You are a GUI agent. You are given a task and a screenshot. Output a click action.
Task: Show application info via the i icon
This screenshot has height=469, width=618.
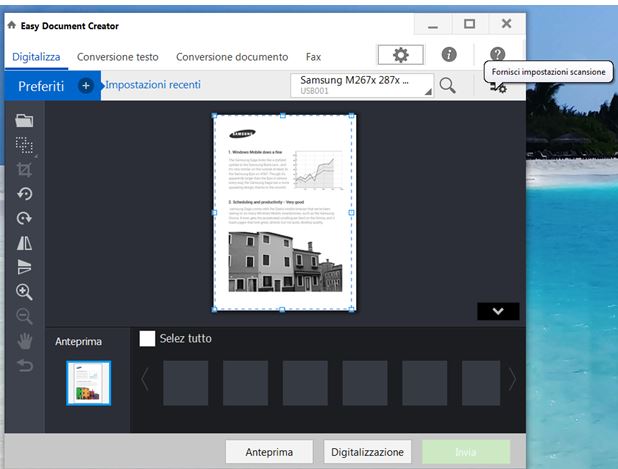449,55
